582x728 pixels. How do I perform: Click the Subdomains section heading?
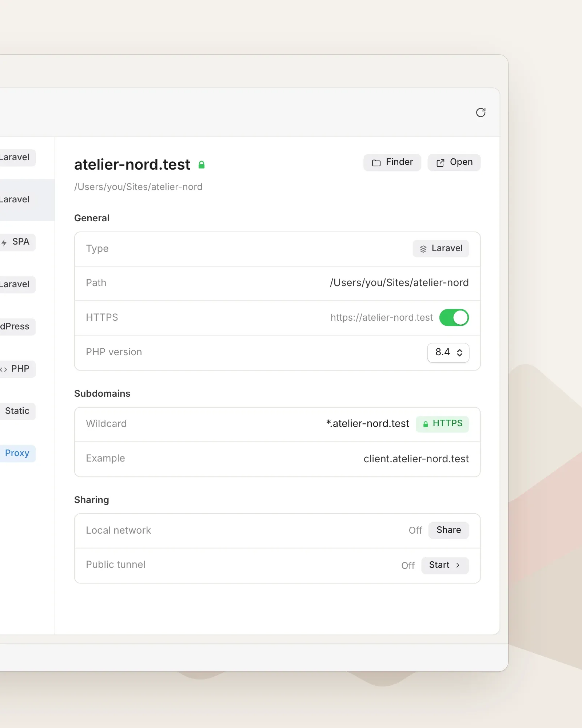[x=102, y=393]
